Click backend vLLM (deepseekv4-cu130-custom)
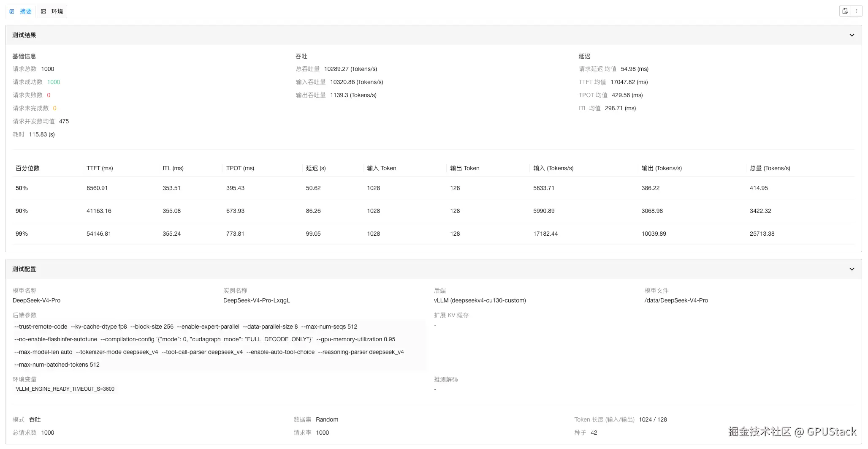The height and width of the screenshot is (449, 868). [480, 300]
